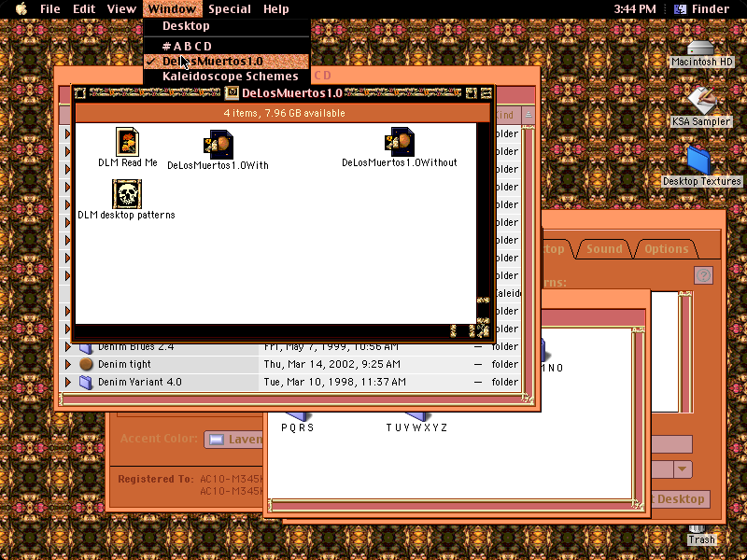Switch to the Options tab
This screenshot has width=747, height=560.
pyautogui.click(x=666, y=248)
